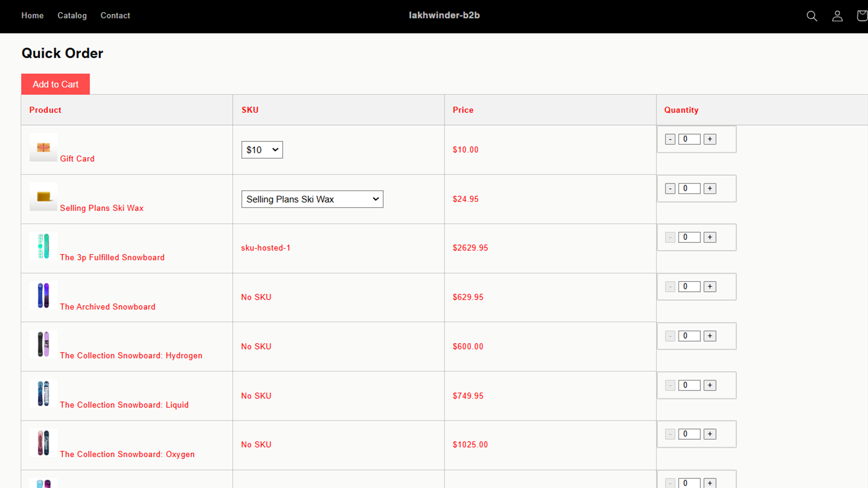Click The Archived Snowboard thumbnail
This screenshot has width=868, height=488.
(43, 296)
